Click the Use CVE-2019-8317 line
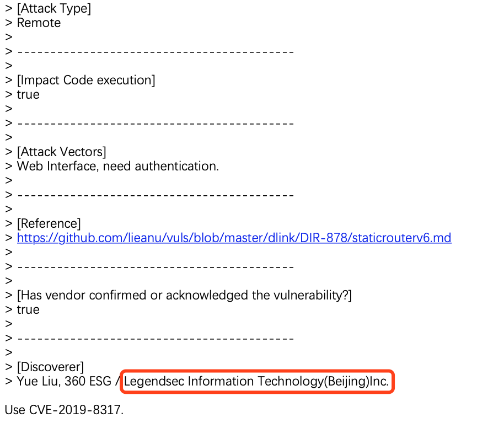The image size is (504, 428). pos(64,410)
